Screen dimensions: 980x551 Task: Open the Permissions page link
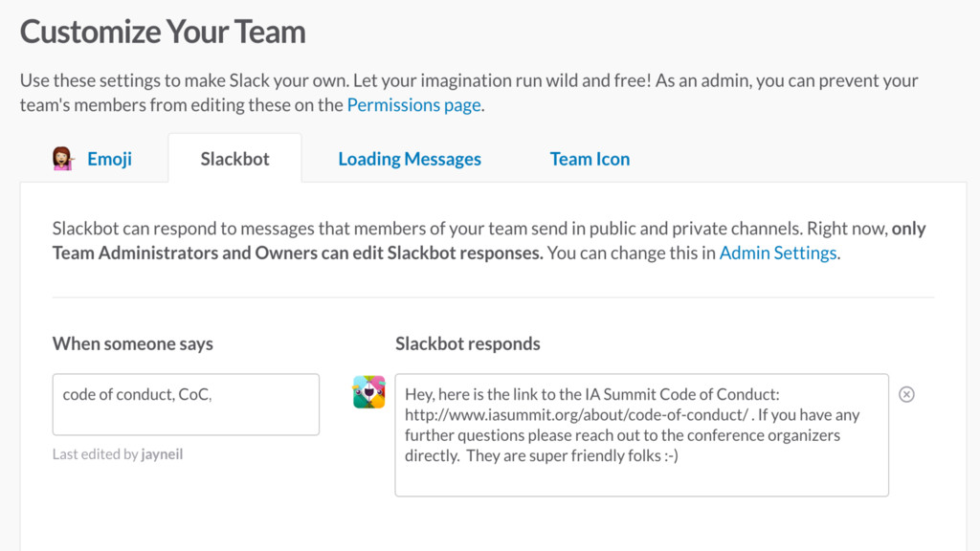coord(413,105)
